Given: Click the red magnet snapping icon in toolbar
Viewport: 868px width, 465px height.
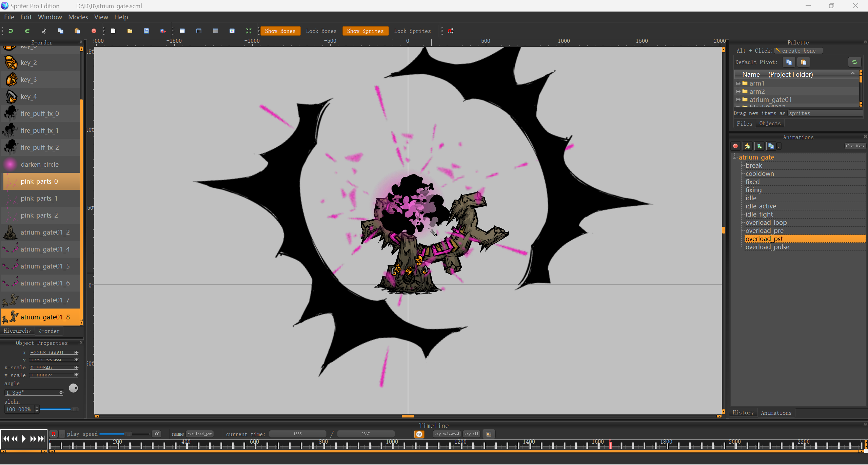Looking at the screenshot, I should pyautogui.click(x=451, y=31).
